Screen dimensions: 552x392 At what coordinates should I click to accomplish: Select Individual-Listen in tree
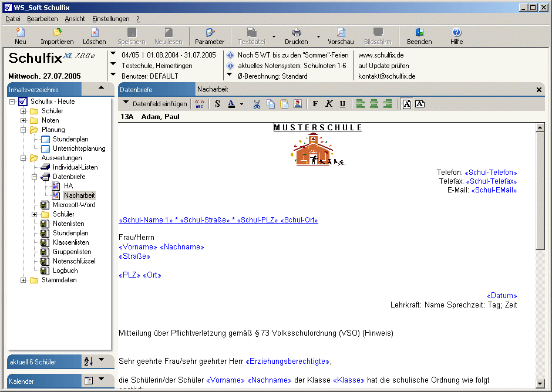(75, 167)
